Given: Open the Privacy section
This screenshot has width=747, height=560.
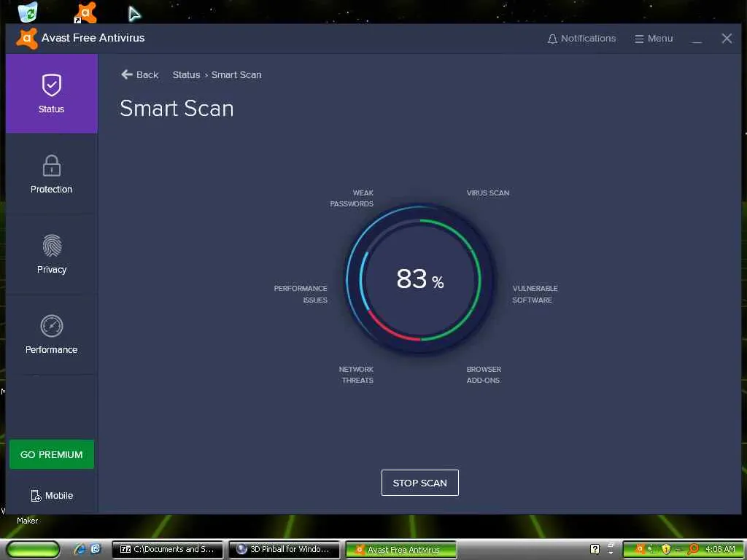Looking at the screenshot, I should 52,254.
